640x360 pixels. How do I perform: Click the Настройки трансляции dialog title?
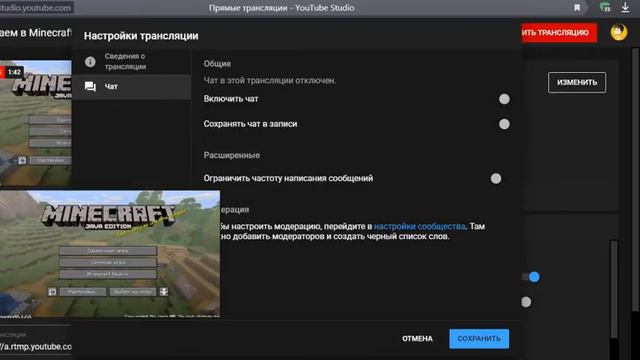tap(141, 36)
